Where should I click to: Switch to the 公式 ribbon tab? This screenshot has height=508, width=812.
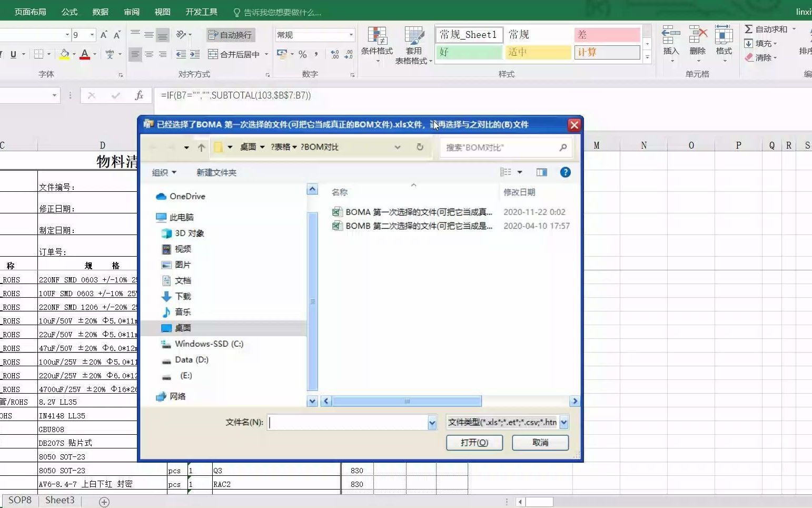[69, 12]
